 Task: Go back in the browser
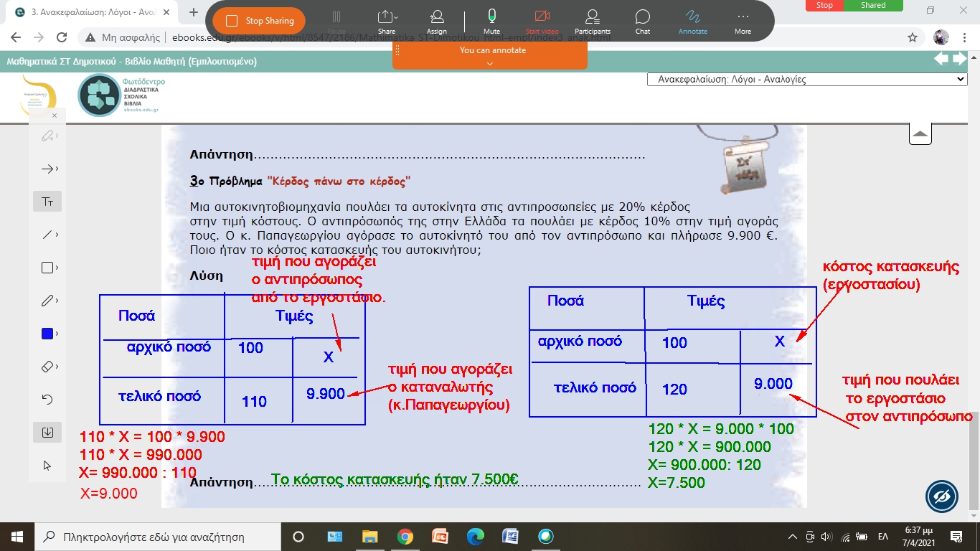point(17,37)
